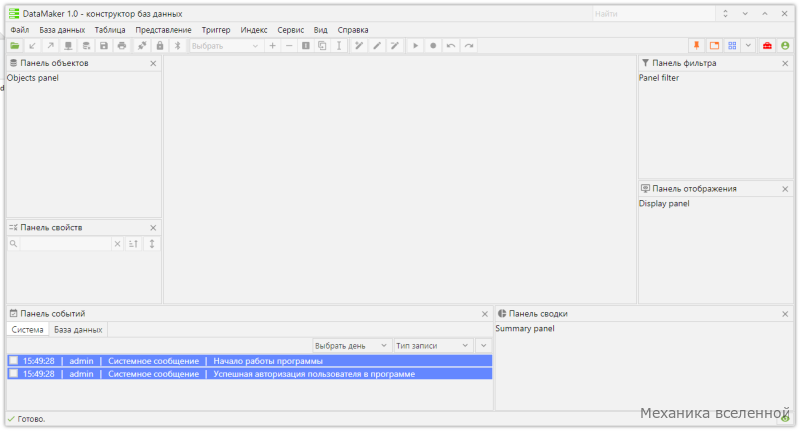This screenshot has width=800, height=431.
Task: Click the properties panel search field
Action: (x=65, y=244)
